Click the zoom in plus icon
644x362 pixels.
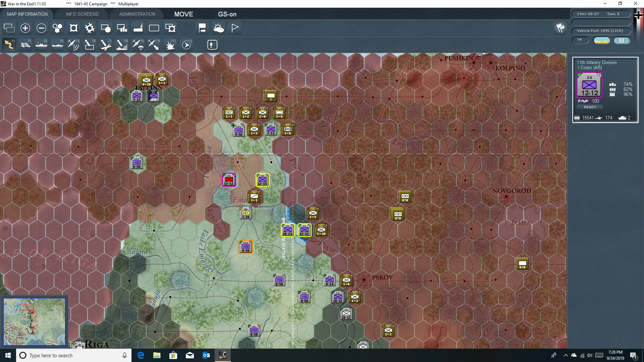click(25, 28)
